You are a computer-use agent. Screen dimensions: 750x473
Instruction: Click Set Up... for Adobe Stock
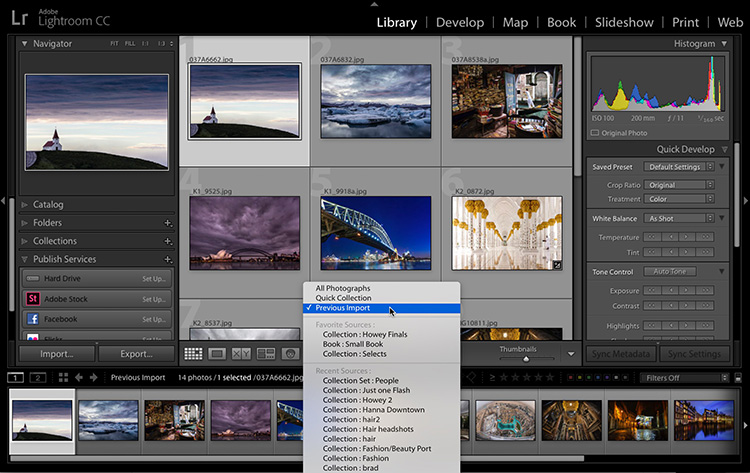[154, 299]
